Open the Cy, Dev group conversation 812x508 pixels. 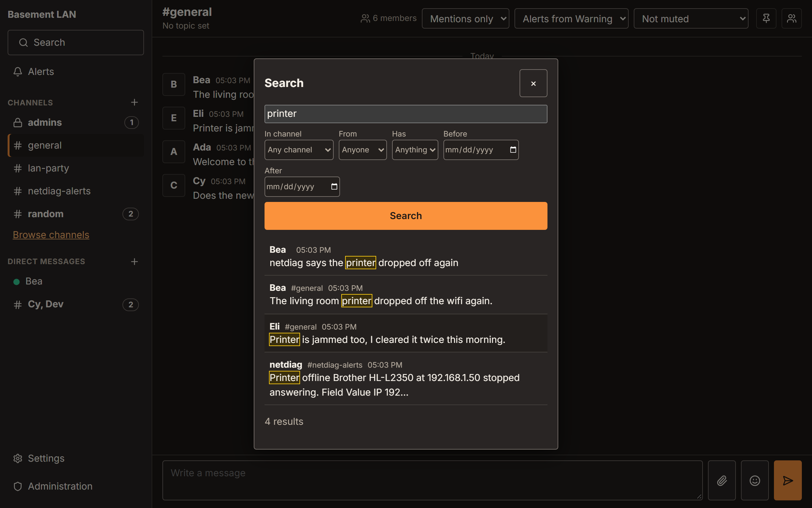pos(76,304)
